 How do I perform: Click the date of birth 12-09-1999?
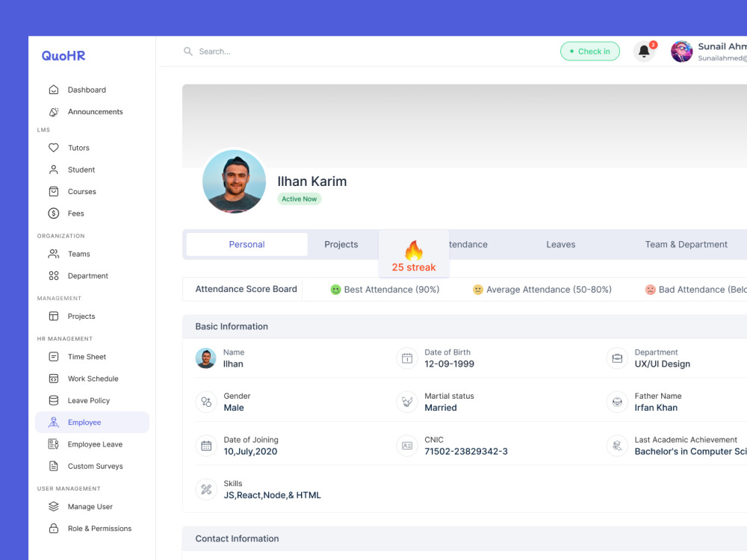[449, 364]
